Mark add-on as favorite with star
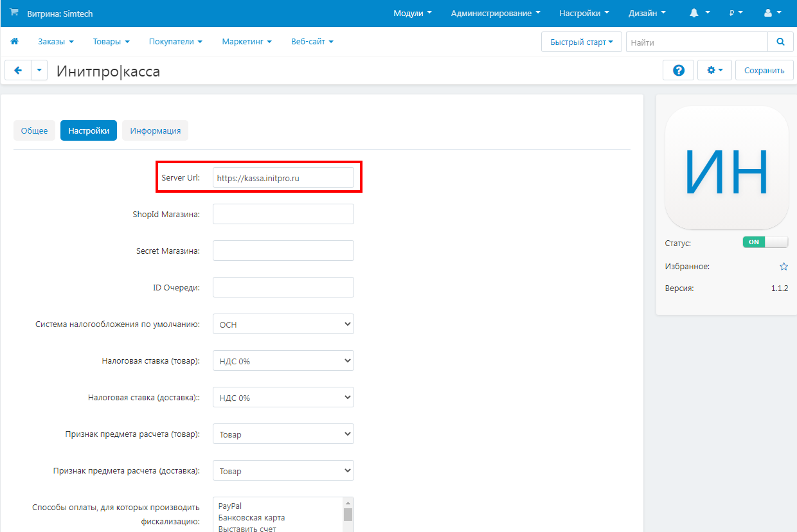The width and height of the screenshot is (797, 532). click(x=784, y=266)
